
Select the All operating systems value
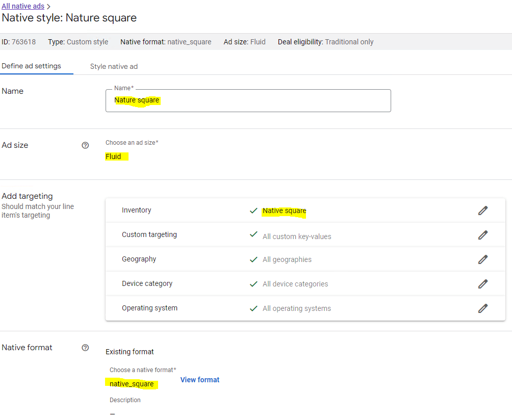pyautogui.click(x=296, y=308)
